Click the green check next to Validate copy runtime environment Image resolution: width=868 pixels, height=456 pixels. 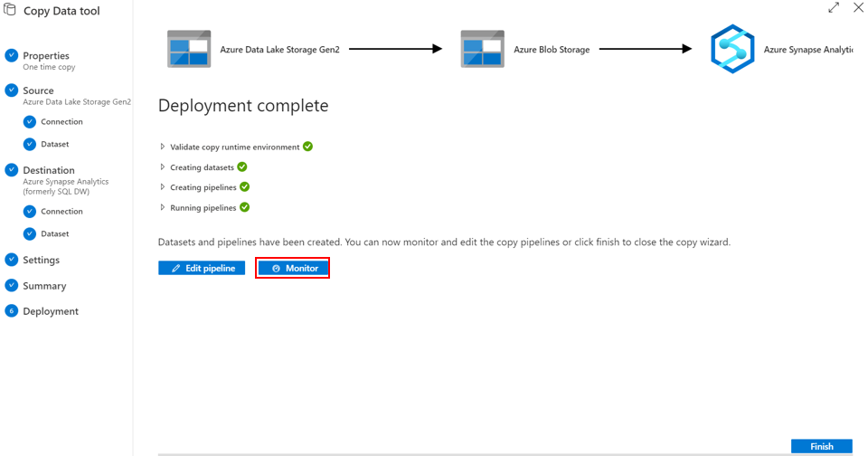307,147
